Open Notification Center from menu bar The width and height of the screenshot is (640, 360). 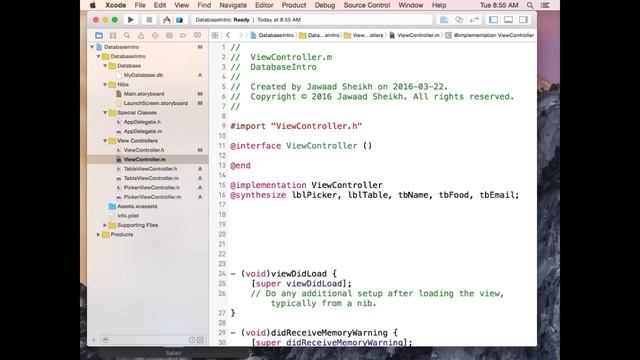(545, 5)
